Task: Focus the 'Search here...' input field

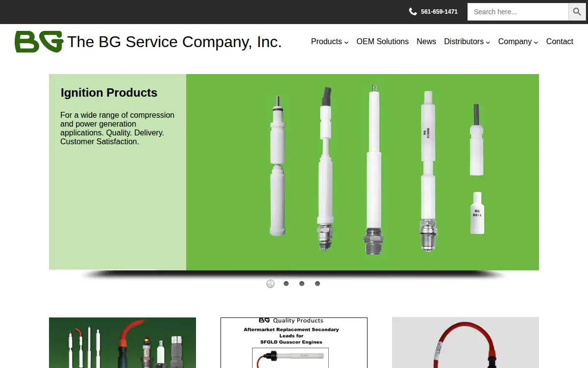Action: coord(518,12)
